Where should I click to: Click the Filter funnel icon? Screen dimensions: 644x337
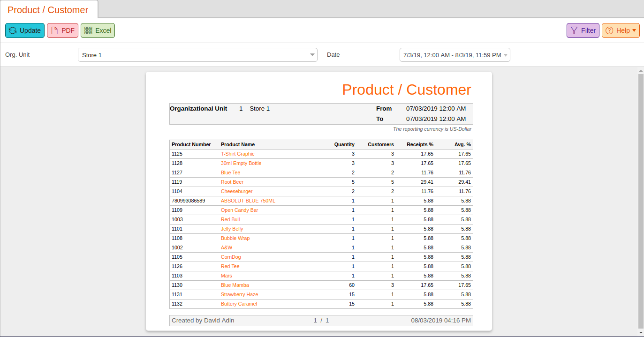[x=574, y=30]
